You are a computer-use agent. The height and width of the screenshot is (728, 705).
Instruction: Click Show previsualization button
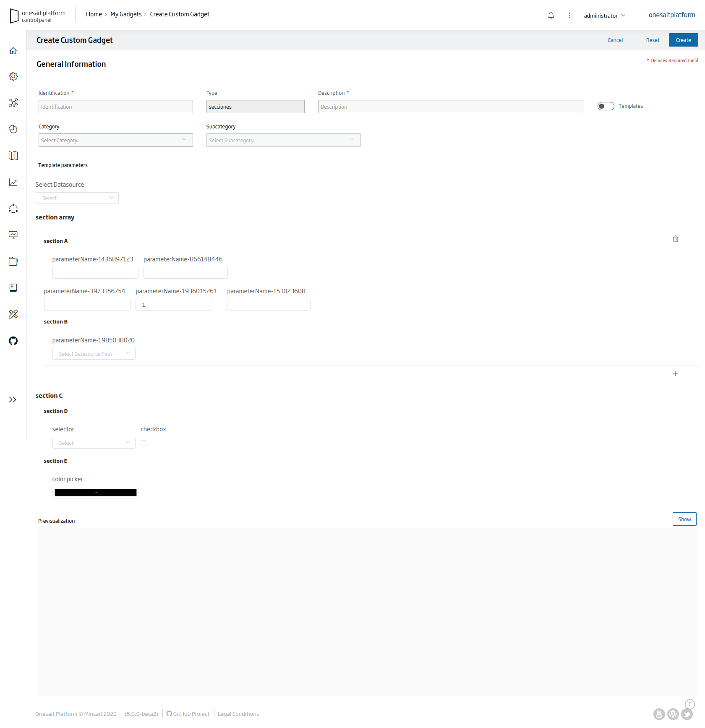click(x=684, y=519)
